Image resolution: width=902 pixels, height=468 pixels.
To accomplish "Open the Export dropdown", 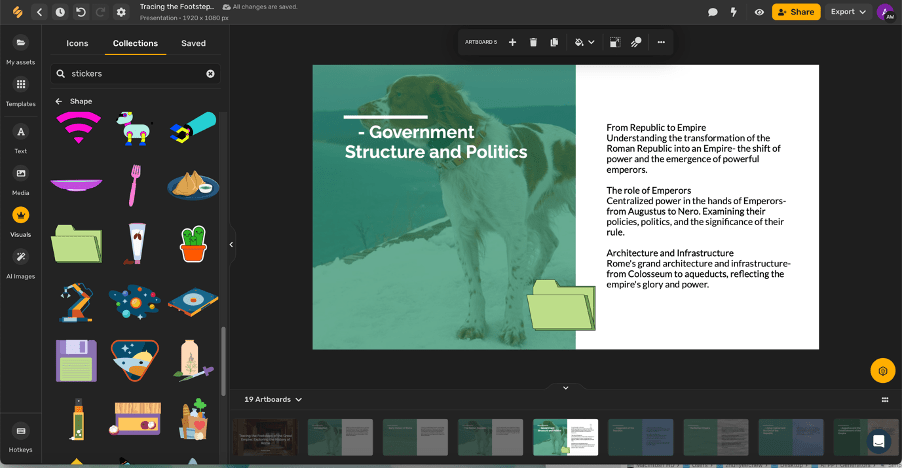I will [848, 12].
